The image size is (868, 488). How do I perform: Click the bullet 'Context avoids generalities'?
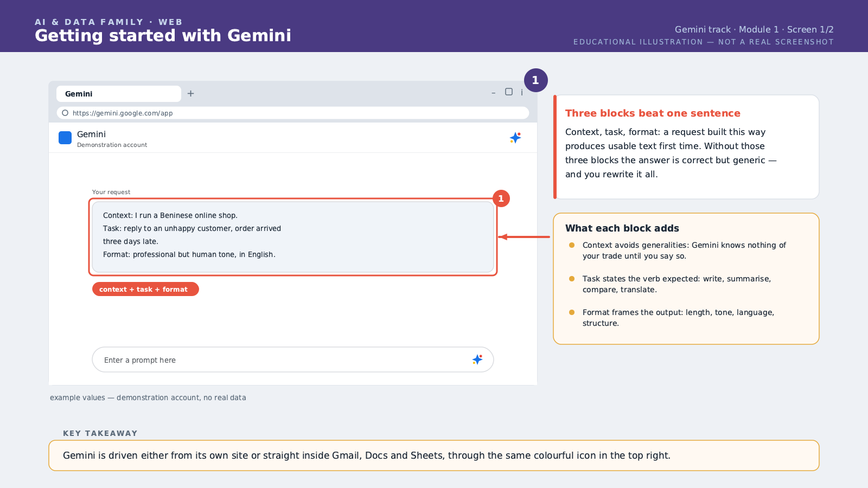(684, 251)
